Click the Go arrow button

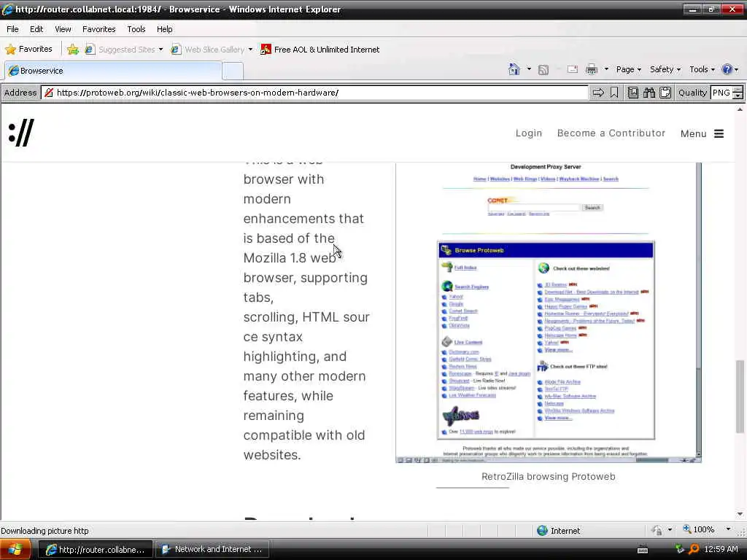(598, 93)
